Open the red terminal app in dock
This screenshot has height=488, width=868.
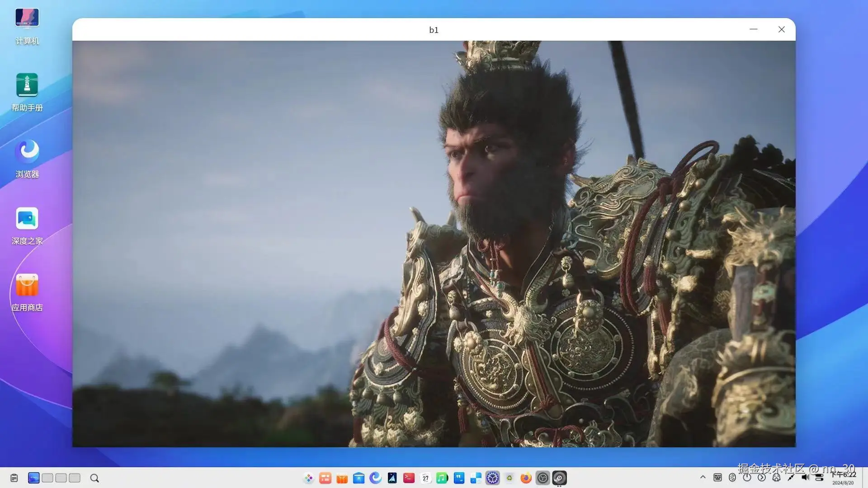409,478
